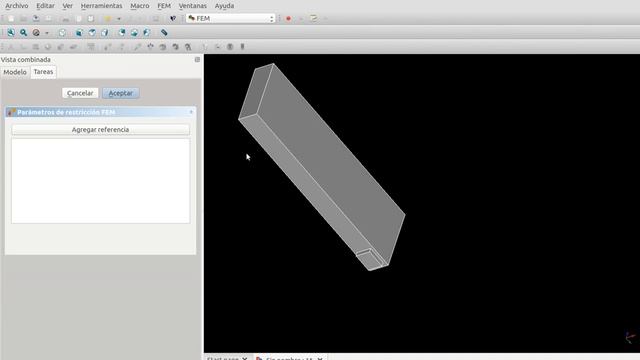Screen dimensions: 640x360
Task: Click the Open file icon
Action: (x=24, y=19)
